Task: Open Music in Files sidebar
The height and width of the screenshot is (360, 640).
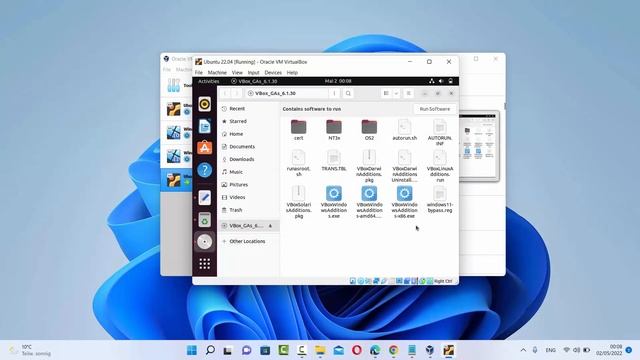Action: pos(249,172)
